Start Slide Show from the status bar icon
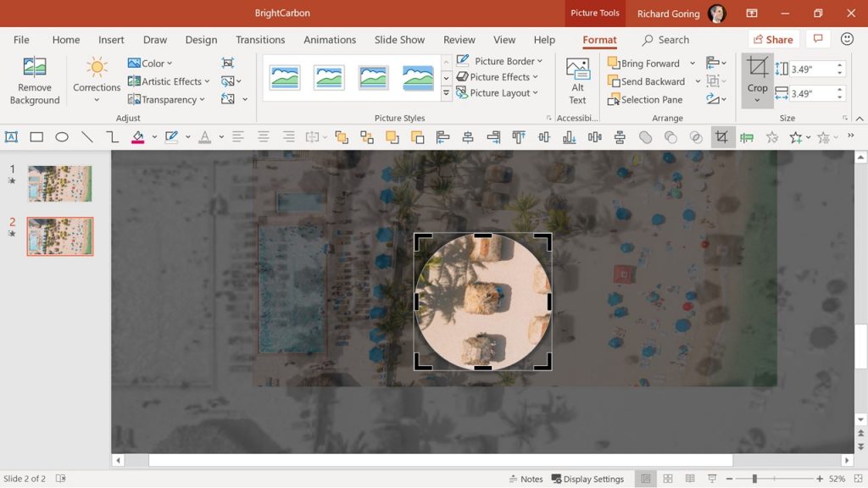 (x=710, y=479)
